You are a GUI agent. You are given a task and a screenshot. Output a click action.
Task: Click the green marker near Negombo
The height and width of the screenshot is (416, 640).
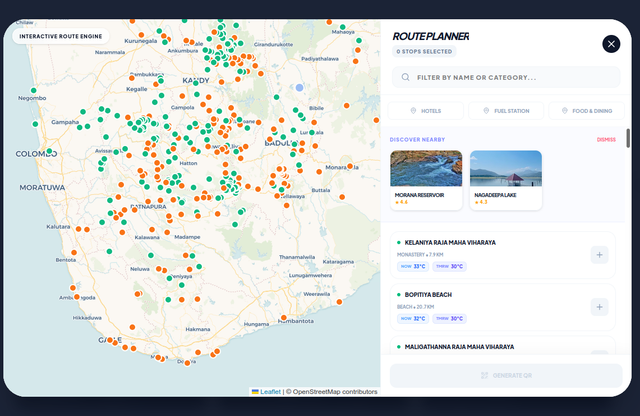coord(33,91)
